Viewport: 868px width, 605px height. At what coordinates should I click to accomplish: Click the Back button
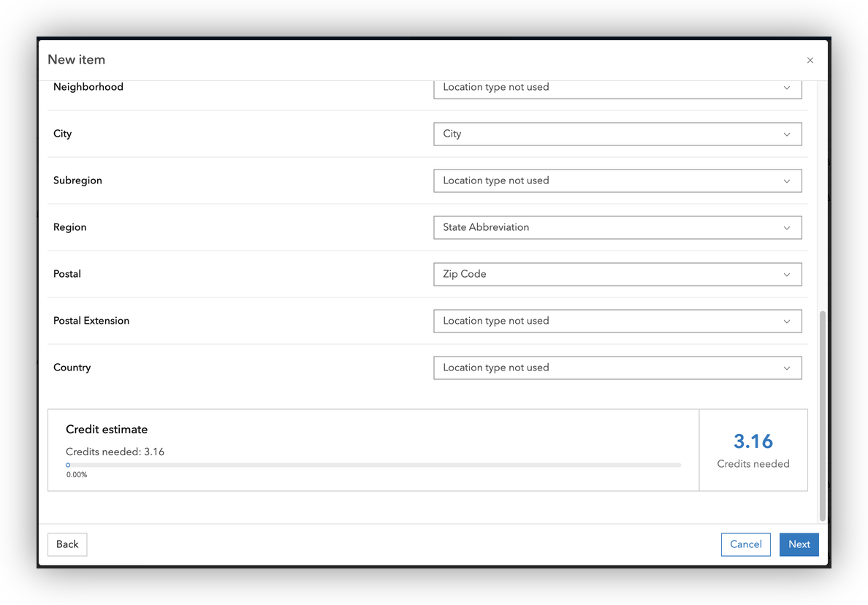[67, 544]
